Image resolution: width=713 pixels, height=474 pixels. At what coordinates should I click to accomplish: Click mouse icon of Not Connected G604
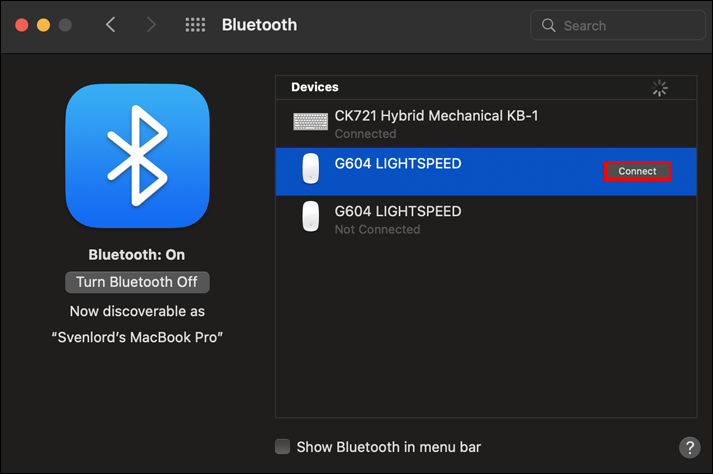(x=311, y=217)
